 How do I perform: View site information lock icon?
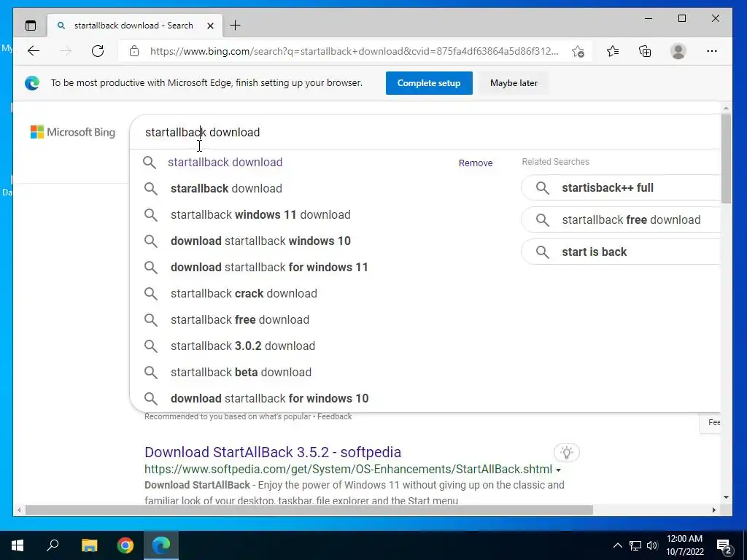tap(134, 51)
